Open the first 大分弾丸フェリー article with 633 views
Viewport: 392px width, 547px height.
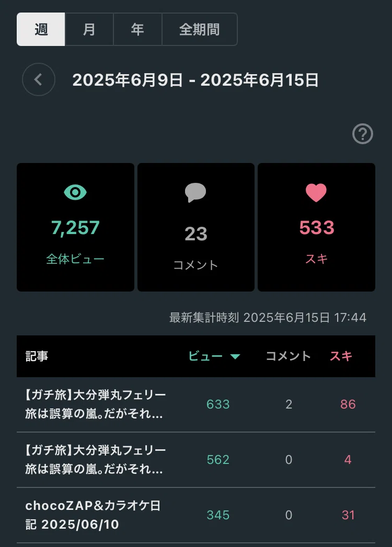96,404
